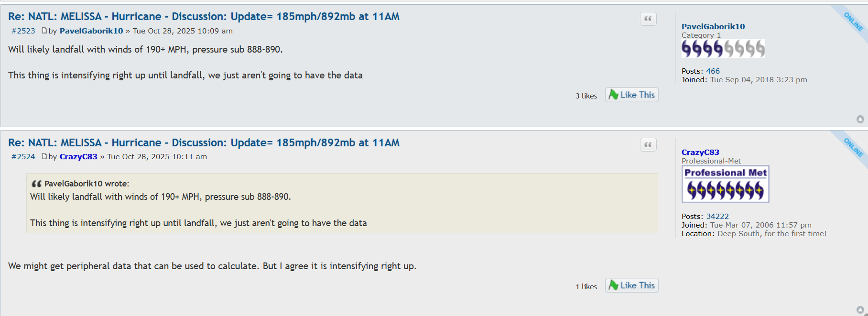Click the #2523 post number link

23,31
